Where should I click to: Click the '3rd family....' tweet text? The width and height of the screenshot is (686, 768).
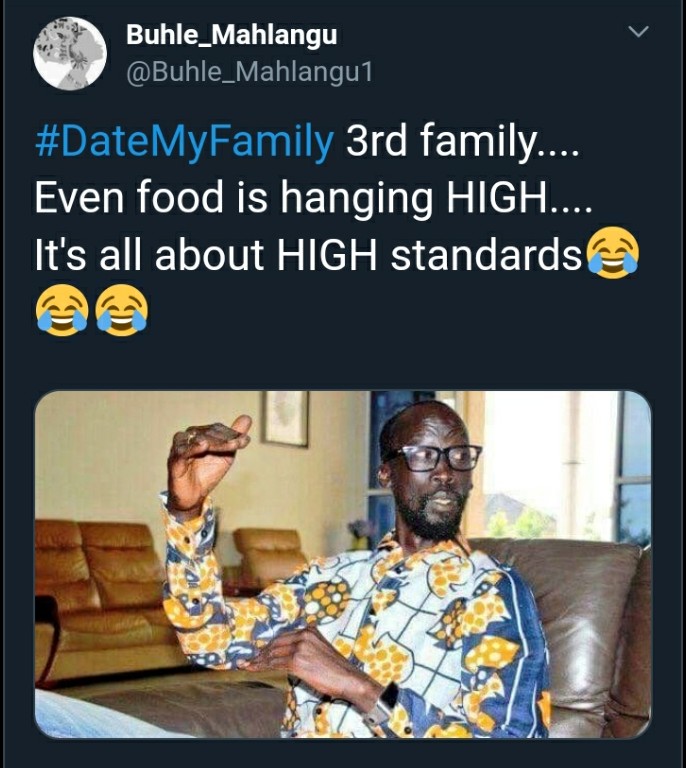(463, 143)
